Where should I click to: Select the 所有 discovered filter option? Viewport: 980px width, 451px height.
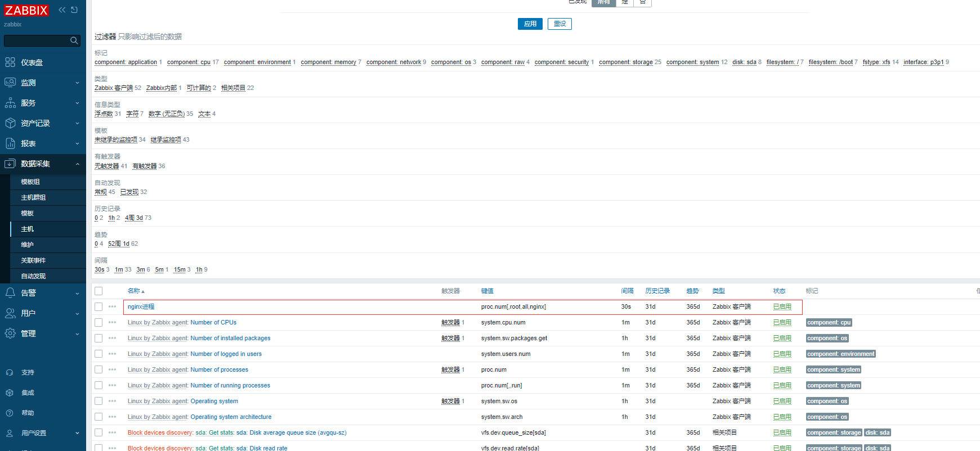pos(603,2)
